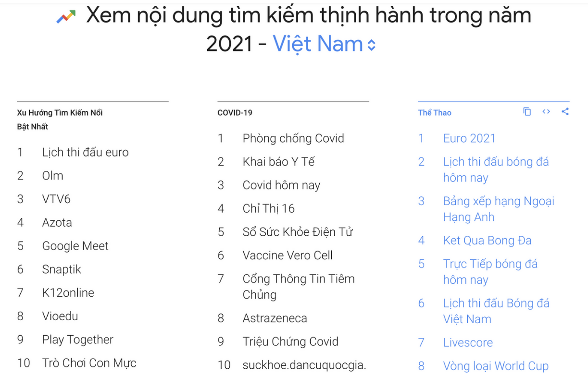
Task: Open the Việt Nam country dropdown
Action: [x=325, y=45]
